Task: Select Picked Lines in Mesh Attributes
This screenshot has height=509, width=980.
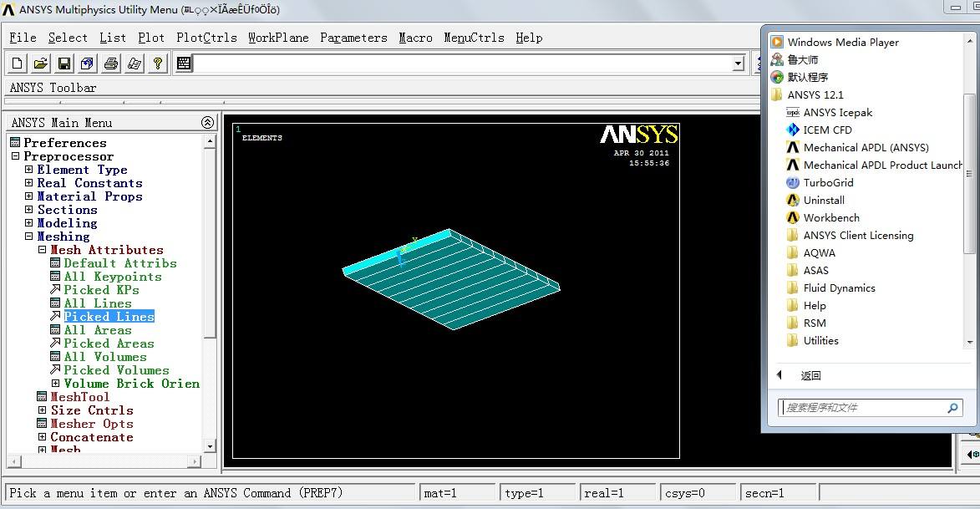Action: (x=109, y=317)
